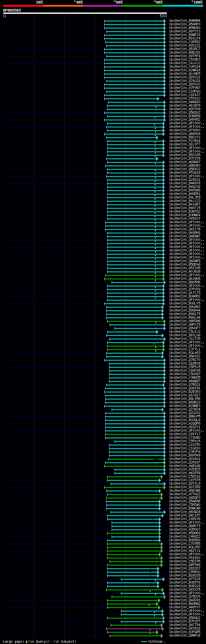Screen dimensions: 206x644
Task: Select hit label UniRef100_Q9SV21
Action: [185, 77]
